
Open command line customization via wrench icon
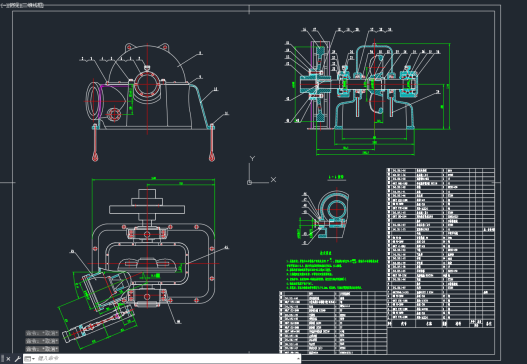point(17,359)
